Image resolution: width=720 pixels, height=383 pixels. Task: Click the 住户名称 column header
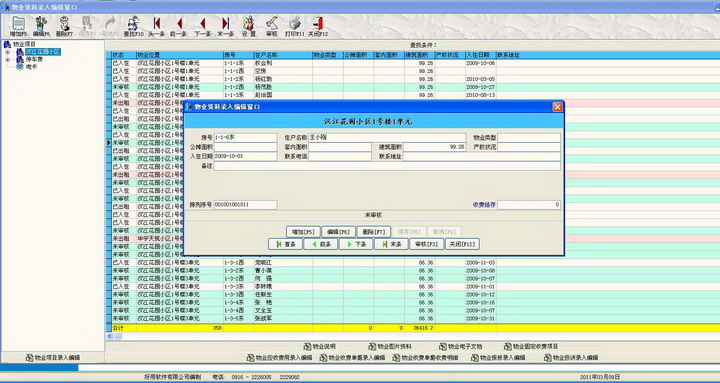click(283, 55)
